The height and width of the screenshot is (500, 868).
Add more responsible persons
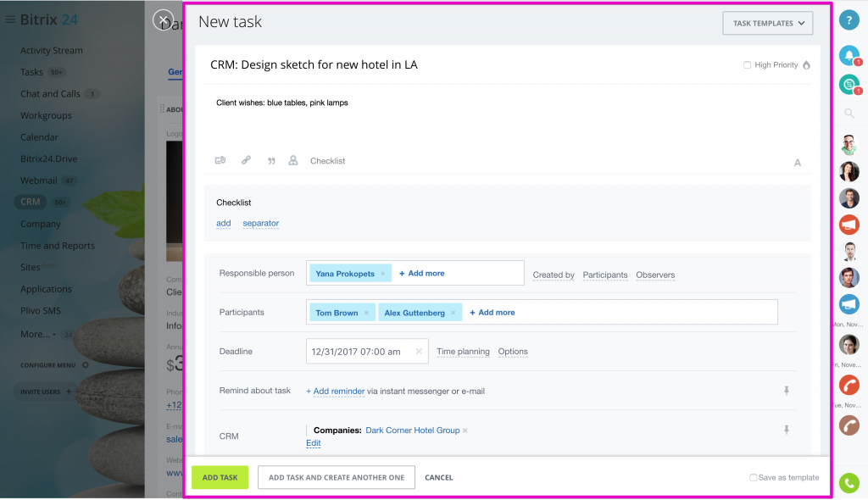click(x=422, y=274)
